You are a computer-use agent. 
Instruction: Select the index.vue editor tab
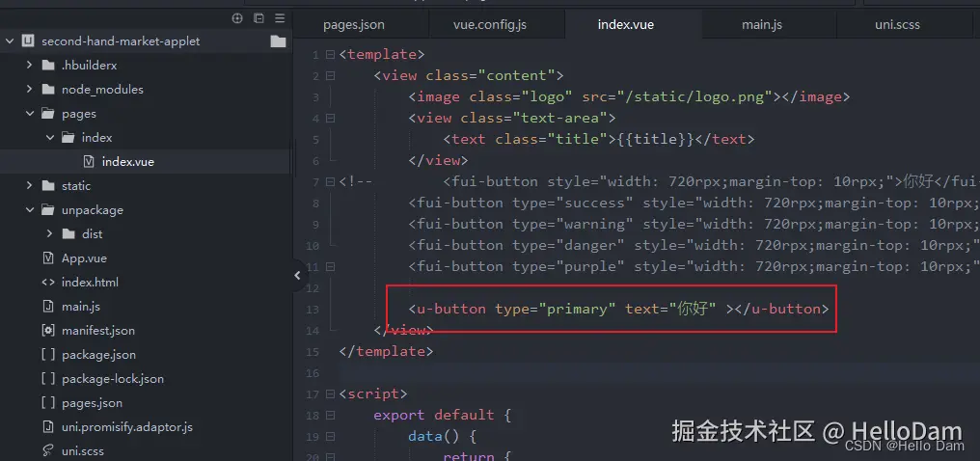(x=626, y=25)
